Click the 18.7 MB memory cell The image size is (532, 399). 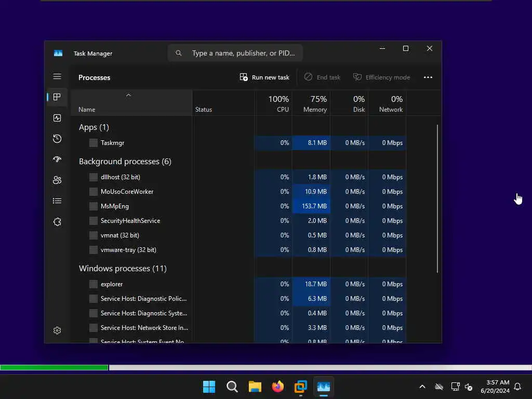[311, 284]
